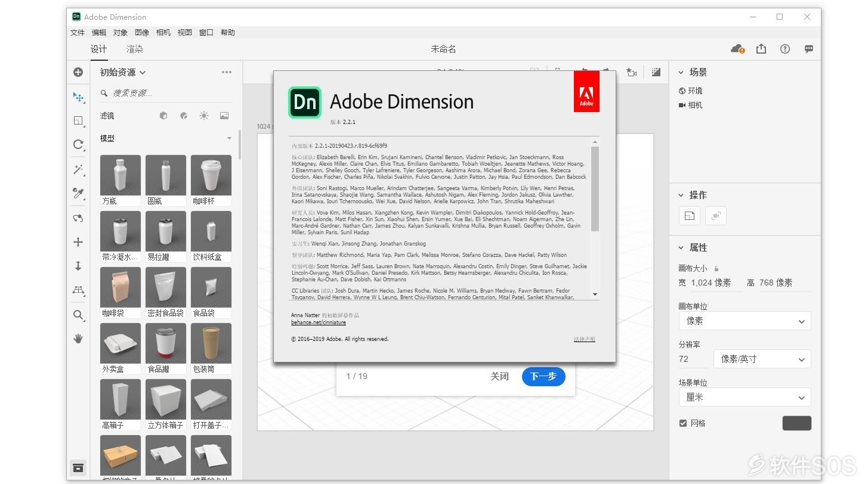Image resolution: width=868 pixels, height=484 pixels.
Task: Open the help question mark icon
Action: tap(785, 49)
